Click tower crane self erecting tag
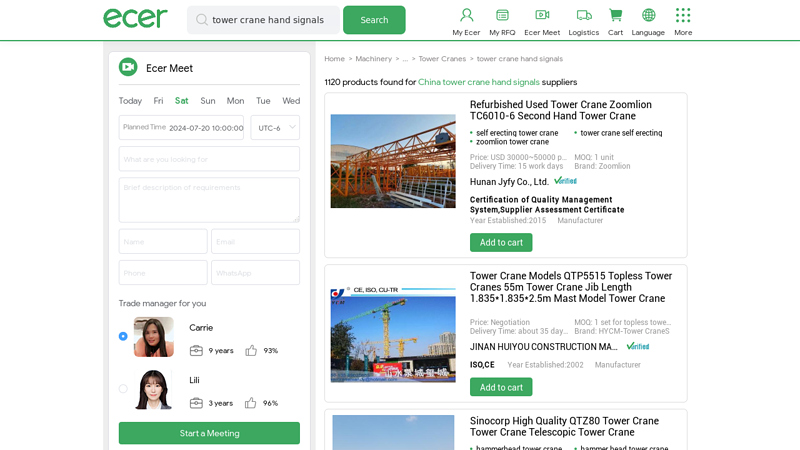 621,133
